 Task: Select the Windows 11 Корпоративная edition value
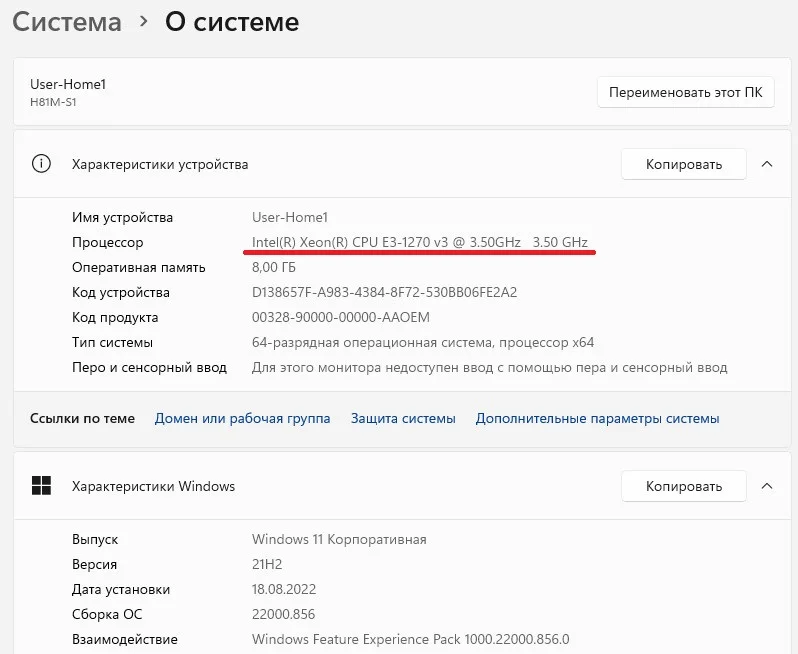pos(339,539)
